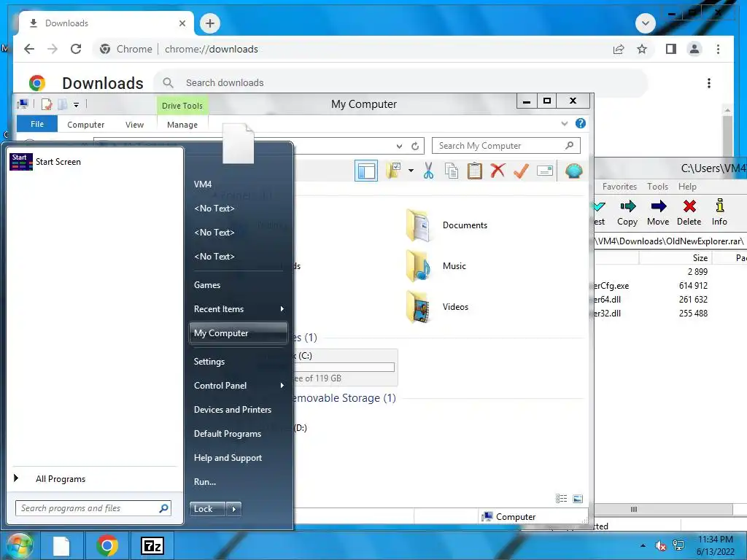Open 7-Zip from the taskbar
The width and height of the screenshot is (747, 560).
pos(152,545)
